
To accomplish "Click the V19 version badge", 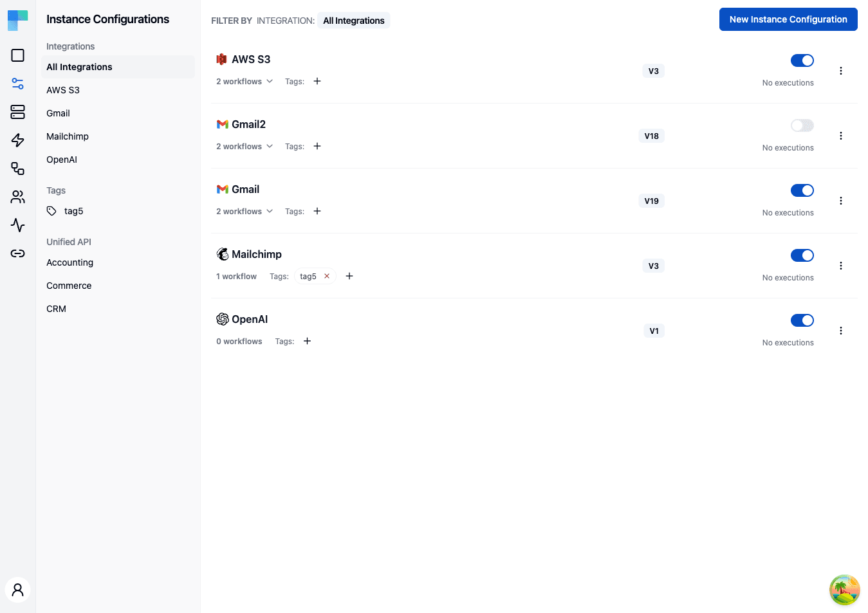I will point(652,201).
